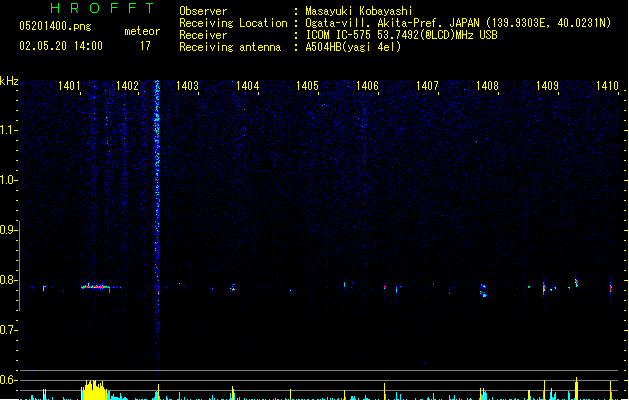Click the 0.9 kHz frequency label
The image size is (629, 400).
click(x=8, y=230)
